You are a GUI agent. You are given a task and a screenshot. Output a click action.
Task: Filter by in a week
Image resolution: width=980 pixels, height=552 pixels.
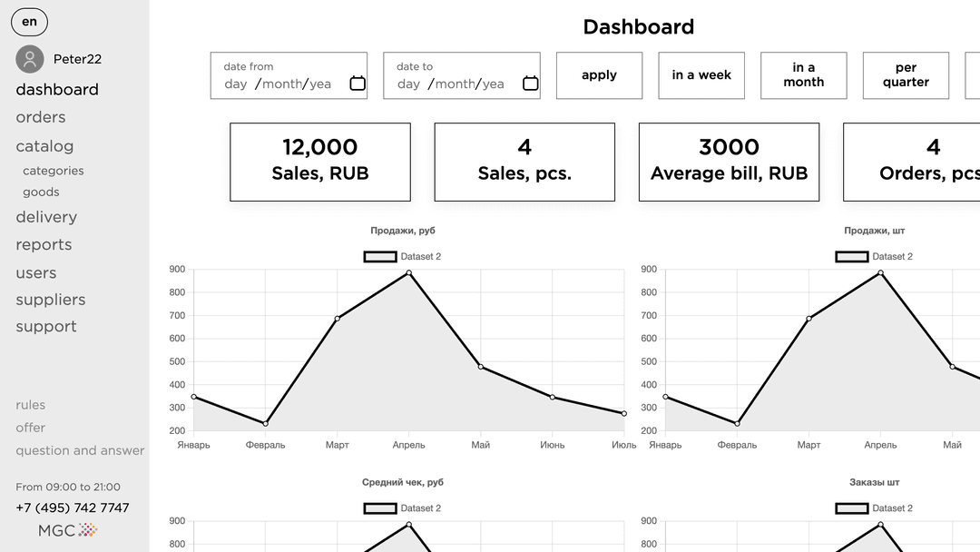pyautogui.click(x=701, y=75)
